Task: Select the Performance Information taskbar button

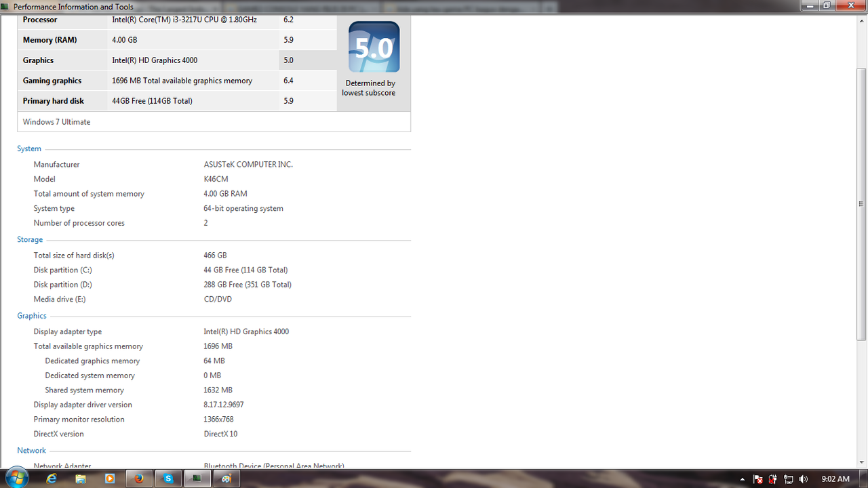Action: click(x=197, y=479)
